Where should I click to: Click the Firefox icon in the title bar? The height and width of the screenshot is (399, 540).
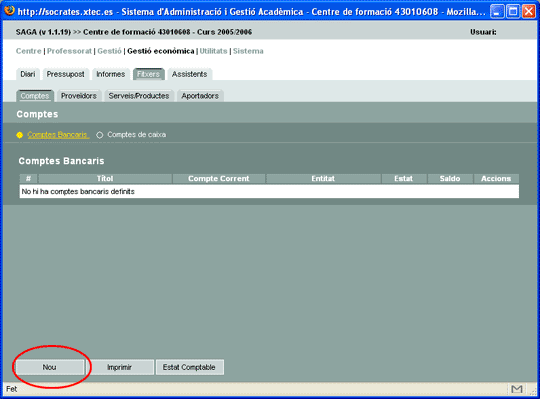9,11
